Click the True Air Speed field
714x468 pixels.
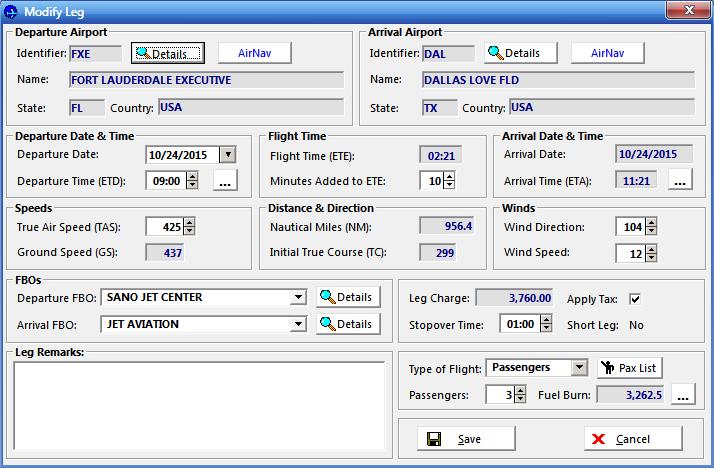point(164,226)
